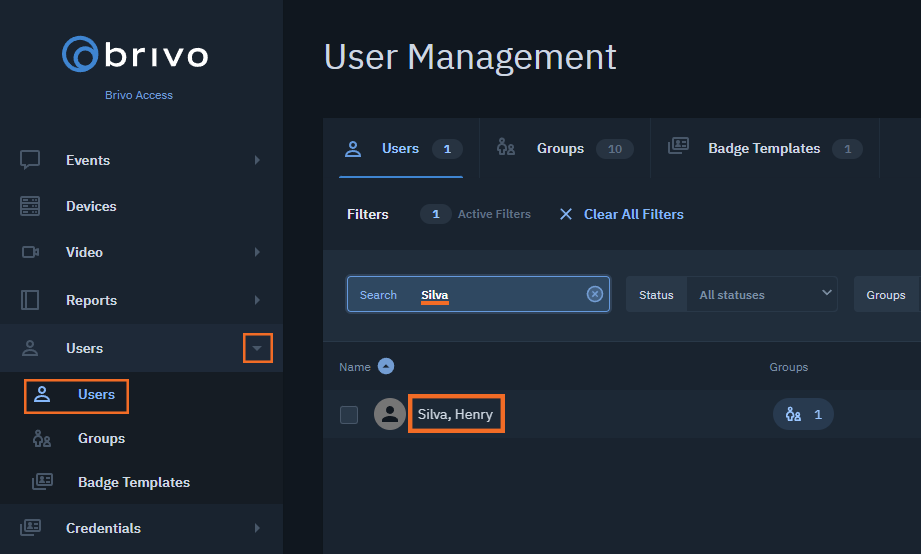The image size is (921, 554).
Task: Toggle Name column sort order arrow
Action: (x=386, y=367)
